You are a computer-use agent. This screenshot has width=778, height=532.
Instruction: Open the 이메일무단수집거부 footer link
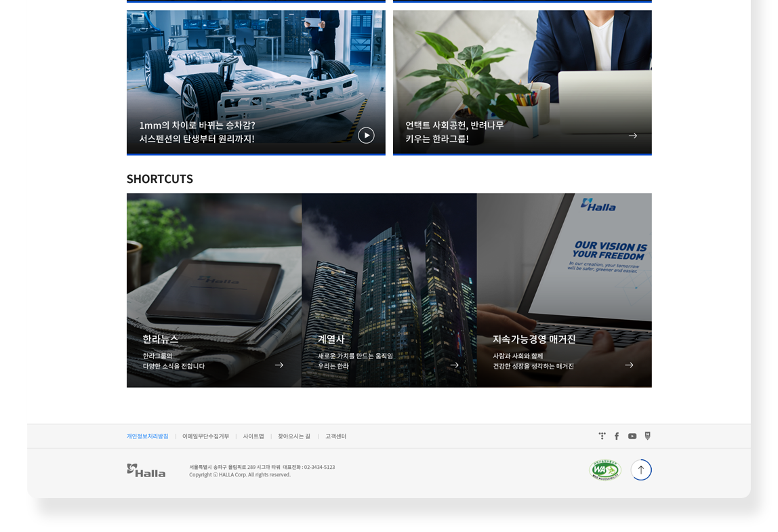tap(205, 436)
